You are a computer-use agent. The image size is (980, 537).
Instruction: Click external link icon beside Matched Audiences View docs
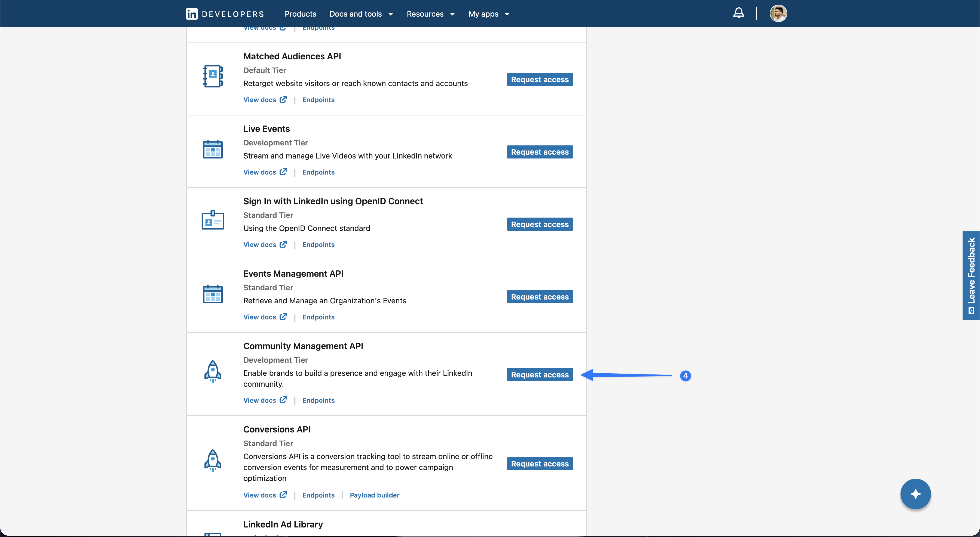(x=283, y=99)
